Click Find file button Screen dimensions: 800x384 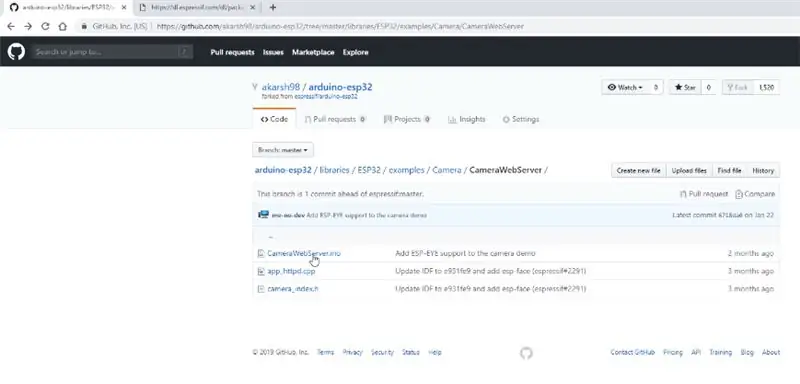pos(730,171)
